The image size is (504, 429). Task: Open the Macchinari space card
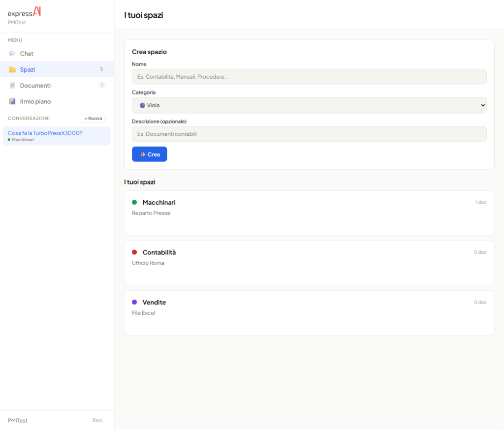pyautogui.click(x=309, y=213)
